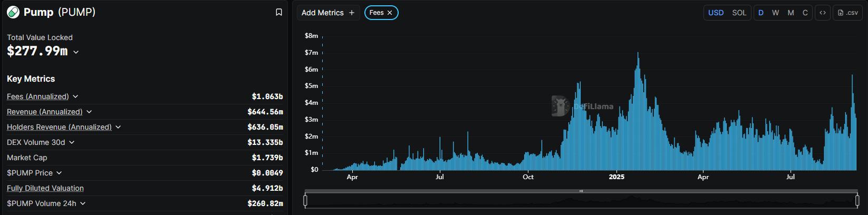Switch chart currency to USD

(716, 13)
